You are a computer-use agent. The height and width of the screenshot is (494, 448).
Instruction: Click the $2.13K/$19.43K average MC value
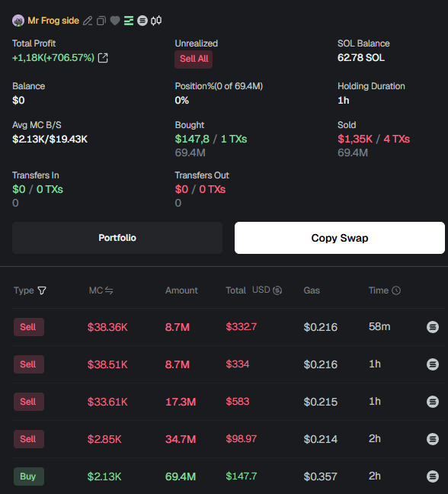50,140
